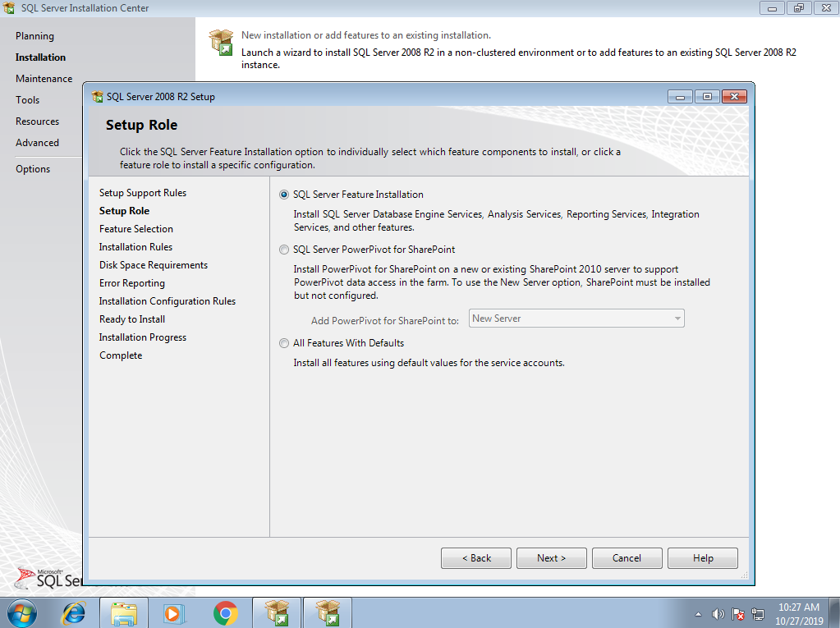Click the volume speaker tray icon
The width and height of the screenshot is (840, 628).
(x=718, y=614)
